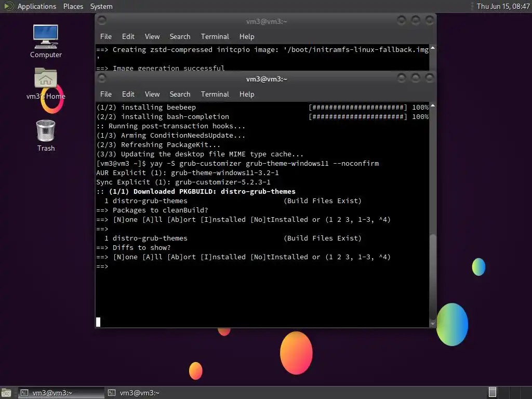Open File menu in background terminal
The width and height of the screenshot is (532, 399).
106,36
